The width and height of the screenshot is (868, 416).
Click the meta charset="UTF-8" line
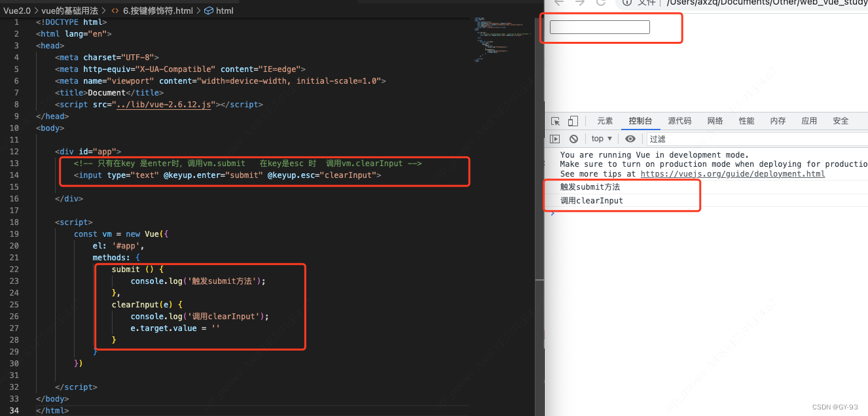click(x=107, y=58)
